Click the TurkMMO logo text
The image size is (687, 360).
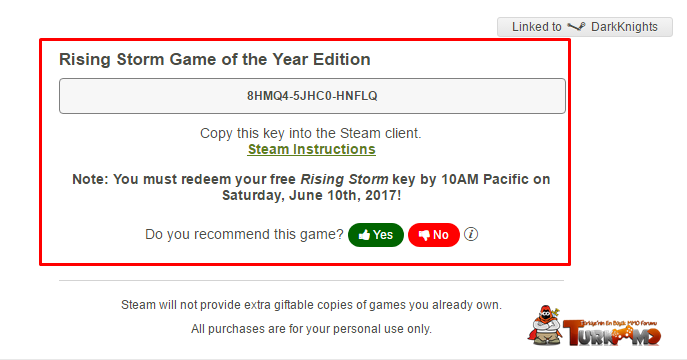click(612, 333)
